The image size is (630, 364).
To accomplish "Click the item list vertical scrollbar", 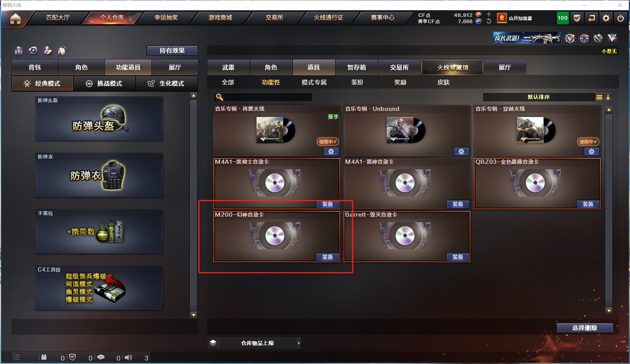I will coord(609,210).
